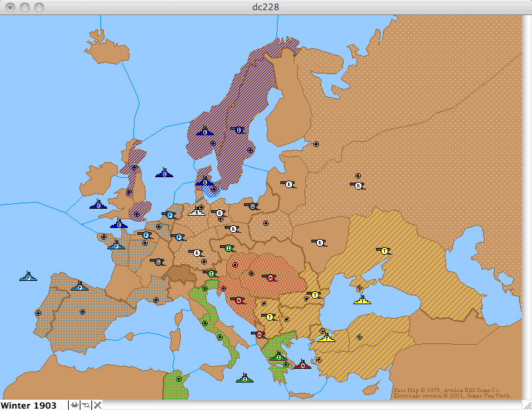Click the middle dotted-zigzag status bar icon
The width and height of the screenshot is (532, 410).
coord(86,405)
